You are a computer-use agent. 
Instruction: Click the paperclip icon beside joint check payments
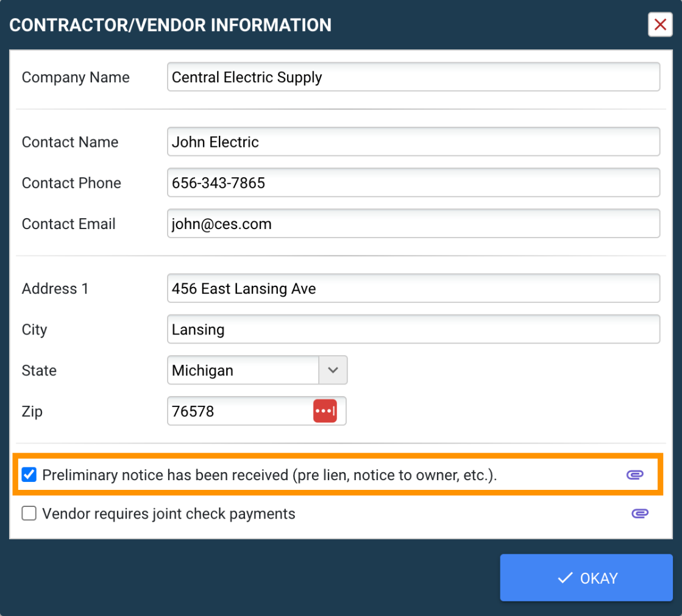tap(640, 514)
